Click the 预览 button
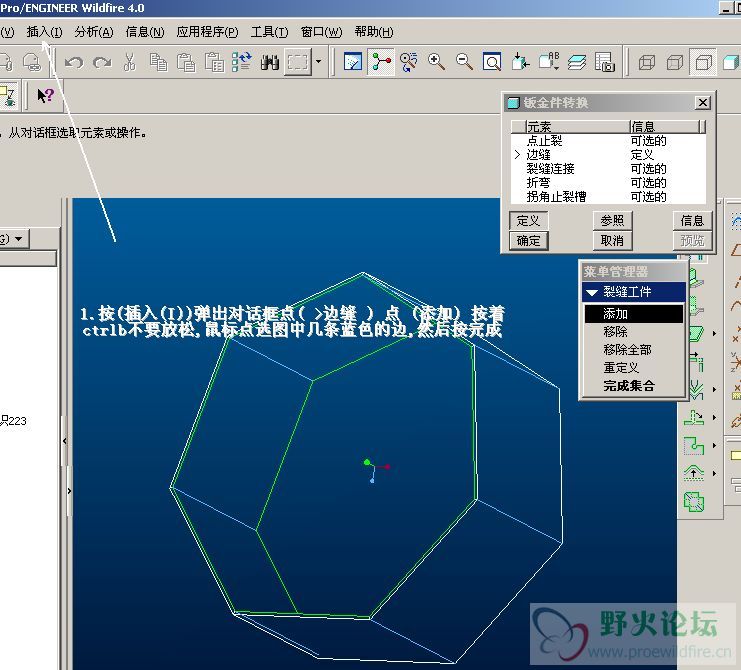741x670 pixels. click(x=692, y=241)
